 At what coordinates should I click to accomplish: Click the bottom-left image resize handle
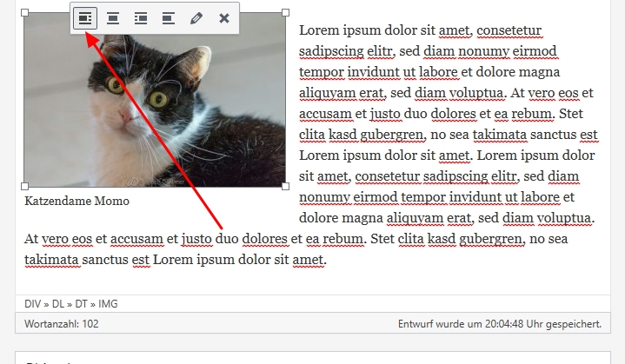tap(24, 186)
